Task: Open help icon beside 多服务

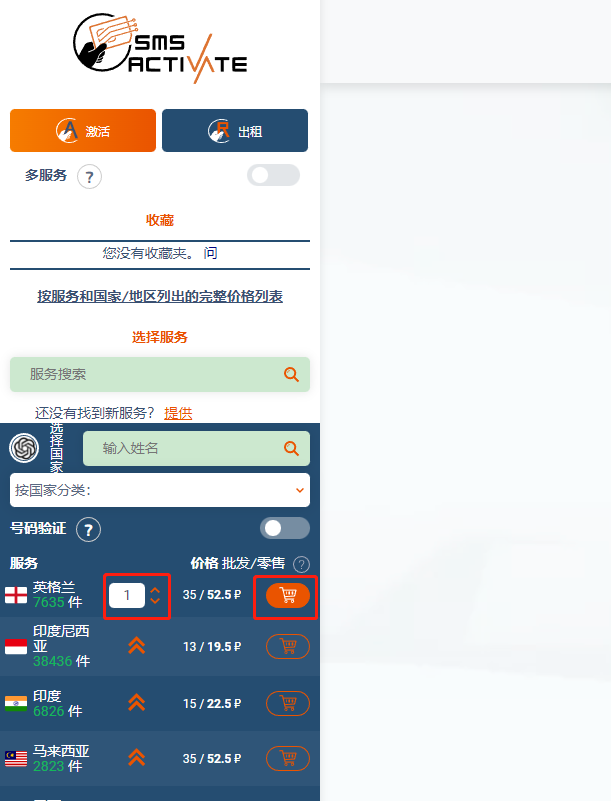Action: 89,177
